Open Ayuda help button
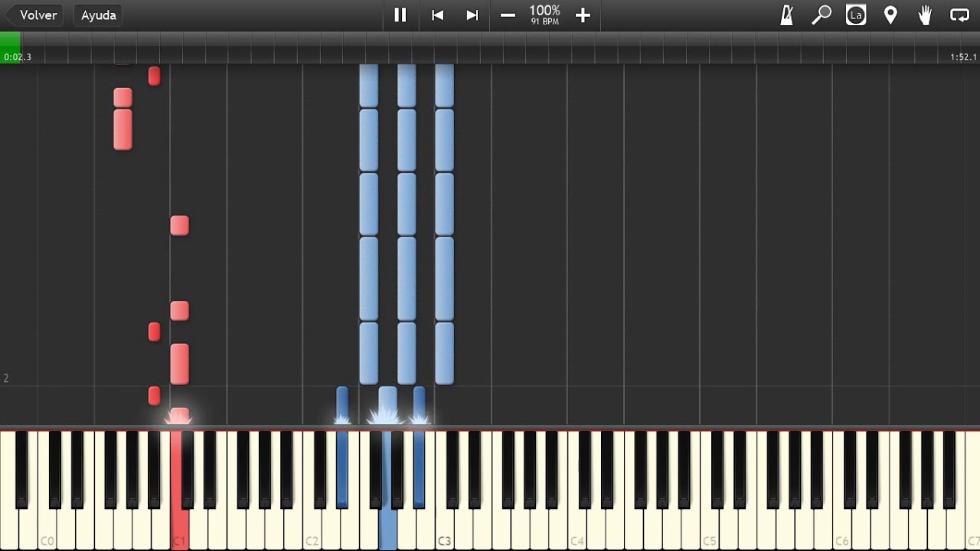 tap(99, 15)
